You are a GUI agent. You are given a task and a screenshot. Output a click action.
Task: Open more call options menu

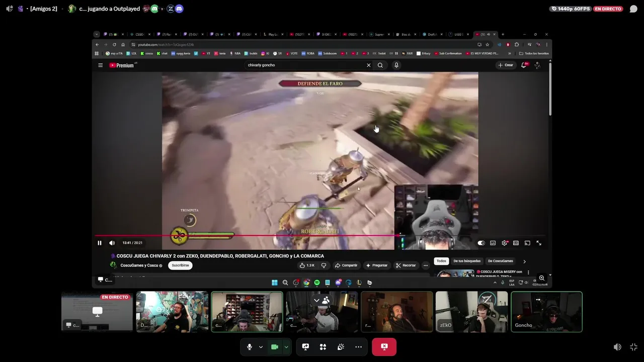pos(358,347)
